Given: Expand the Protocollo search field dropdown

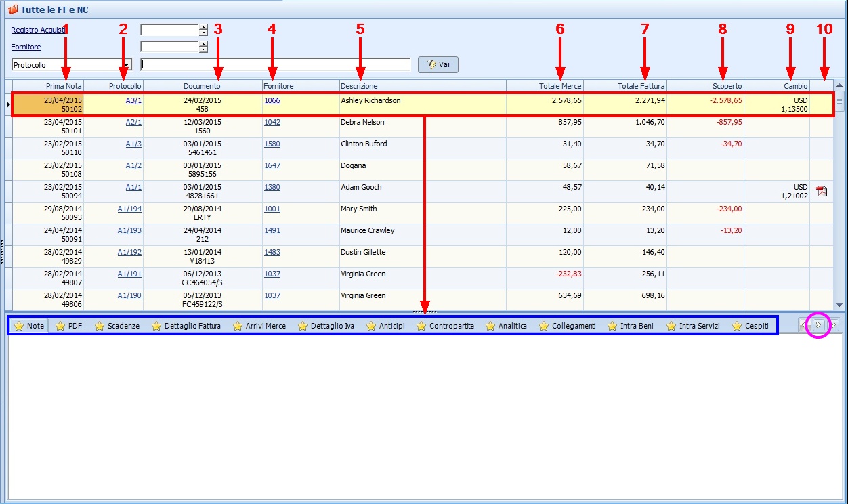Looking at the screenshot, I should (x=127, y=65).
